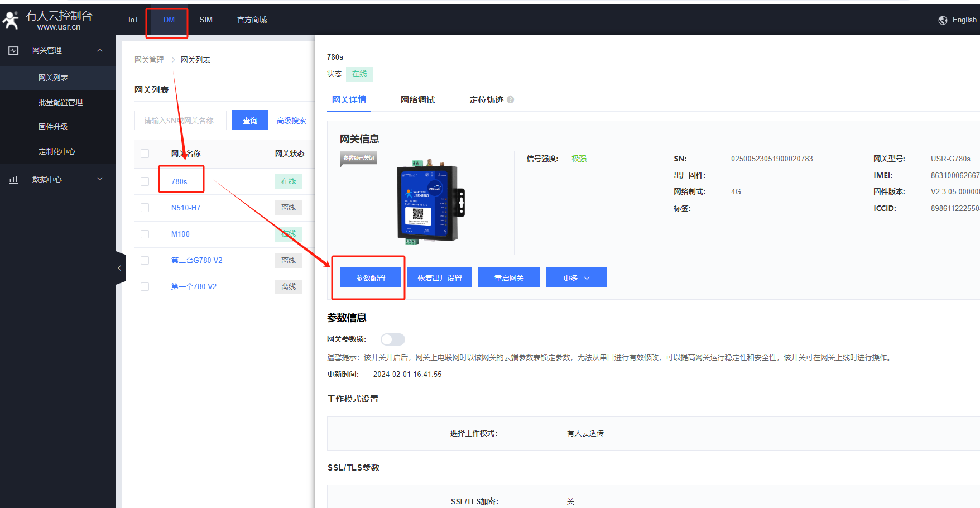This screenshot has height=508, width=980.
Task: Open the SIM top navigation menu
Action: [x=206, y=20]
